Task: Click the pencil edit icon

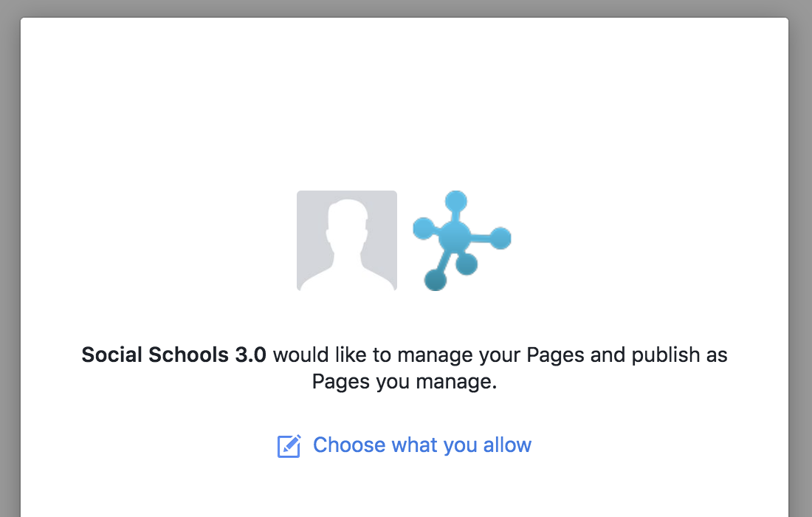Action: coord(289,446)
